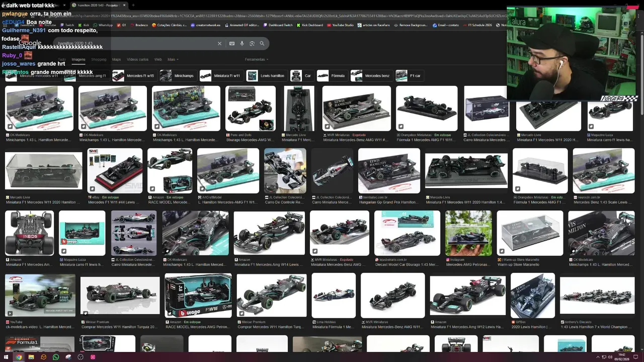
Task: Switch to the Maps search tab
Action: point(116,59)
